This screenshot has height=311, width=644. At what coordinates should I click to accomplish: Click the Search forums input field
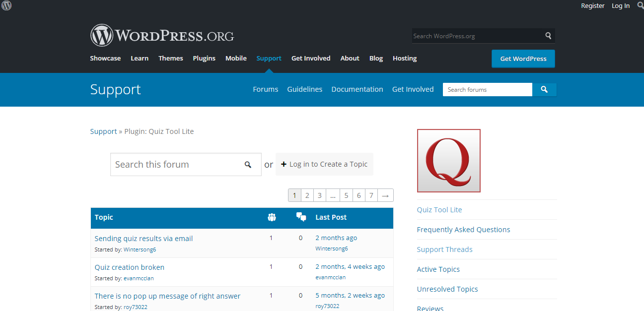tap(488, 89)
